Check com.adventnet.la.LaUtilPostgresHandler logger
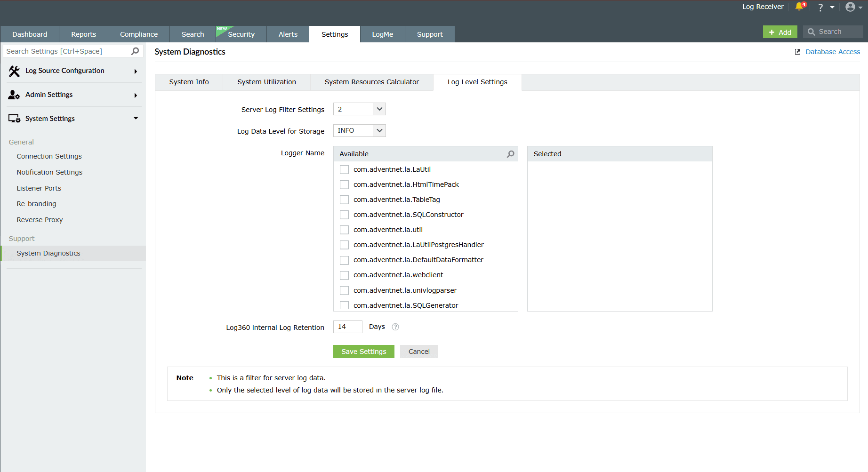The image size is (868, 472). coord(344,245)
